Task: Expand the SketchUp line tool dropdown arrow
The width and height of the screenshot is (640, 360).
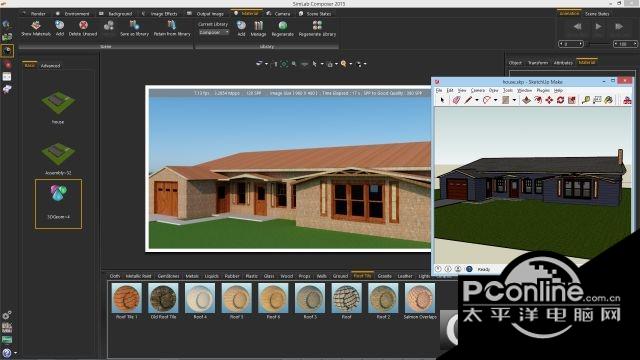Action: 477,100
